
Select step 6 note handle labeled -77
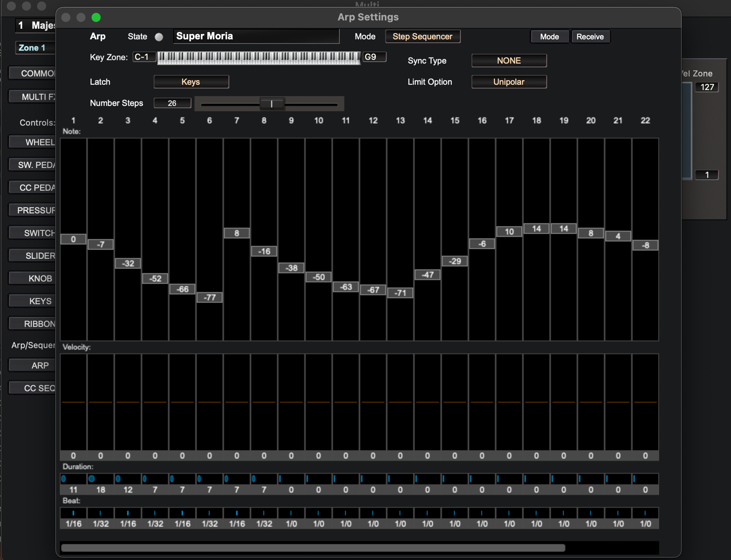pos(209,297)
